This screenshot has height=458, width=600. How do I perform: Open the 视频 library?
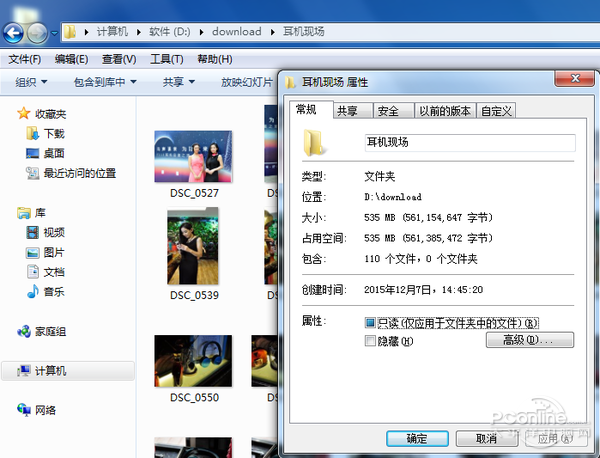coord(46,232)
